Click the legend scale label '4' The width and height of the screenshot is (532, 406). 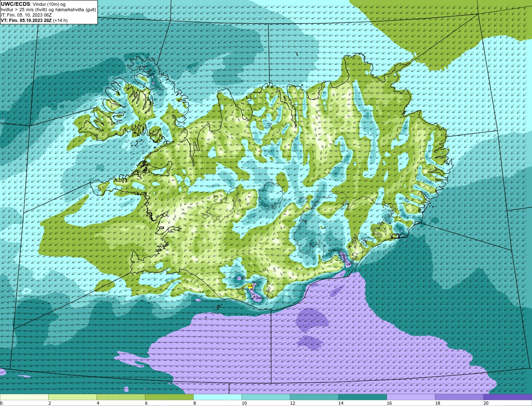coord(98,403)
